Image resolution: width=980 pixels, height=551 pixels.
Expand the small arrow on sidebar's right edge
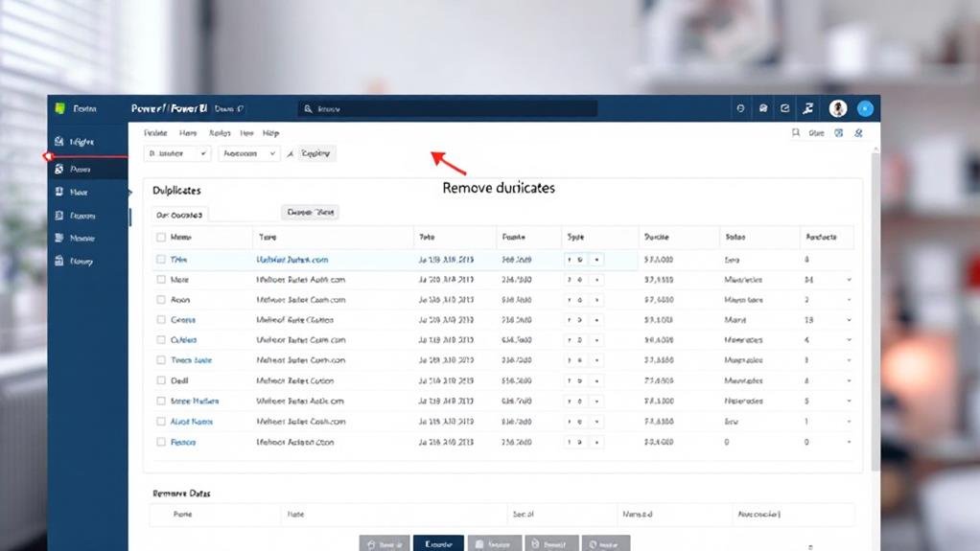[130, 193]
